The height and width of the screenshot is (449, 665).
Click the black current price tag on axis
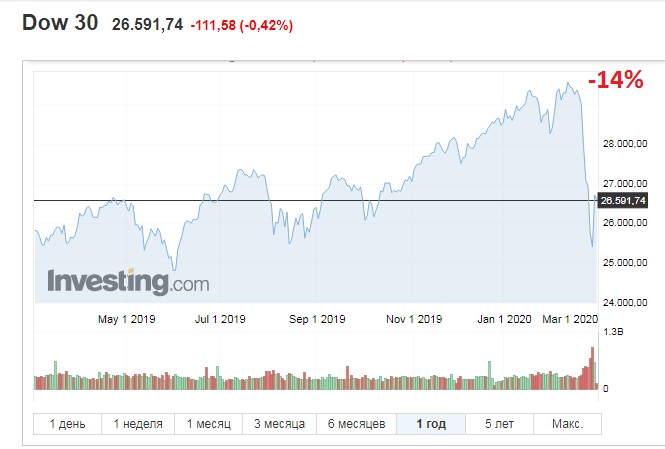coord(626,201)
